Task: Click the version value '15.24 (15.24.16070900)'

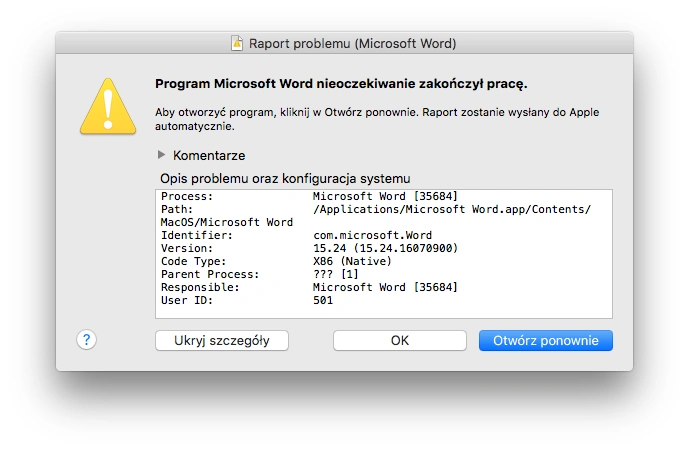Action: (x=385, y=248)
